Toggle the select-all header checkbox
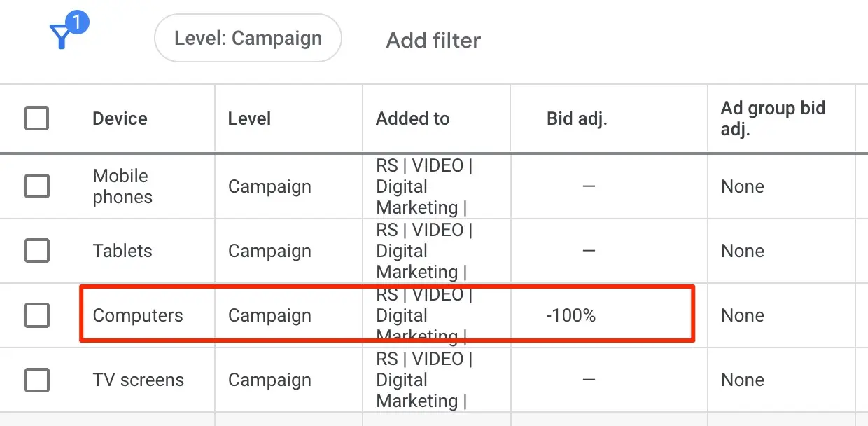The image size is (868, 426). (x=37, y=118)
